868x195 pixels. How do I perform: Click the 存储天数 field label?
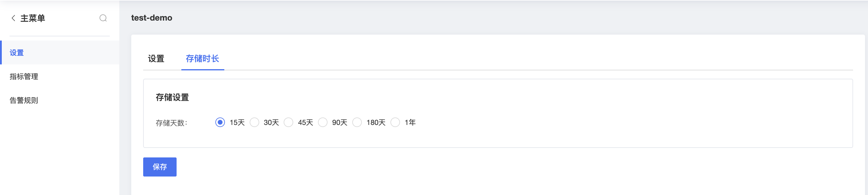(x=172, y=123)
